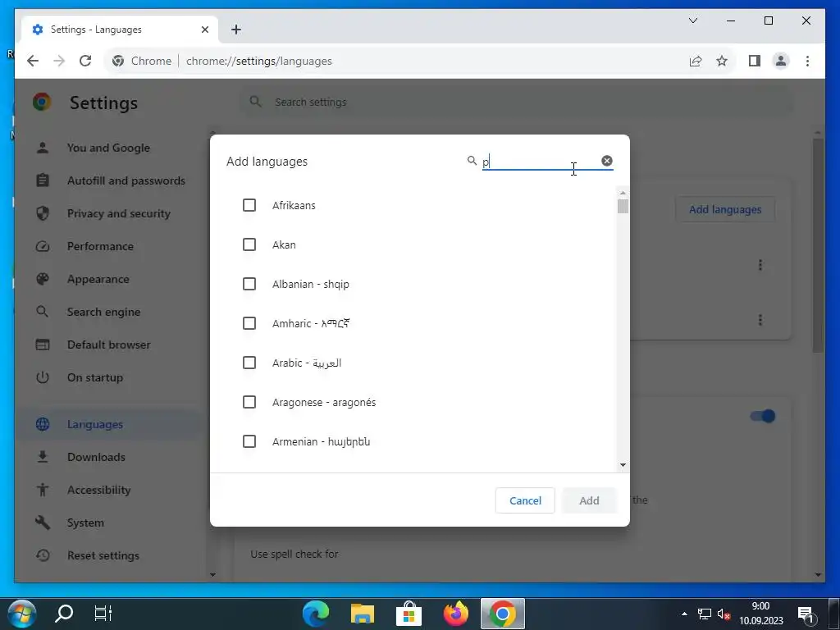The image size is (840, 630).
Task: Click the browser forward arrow
Action: (59, 61)
